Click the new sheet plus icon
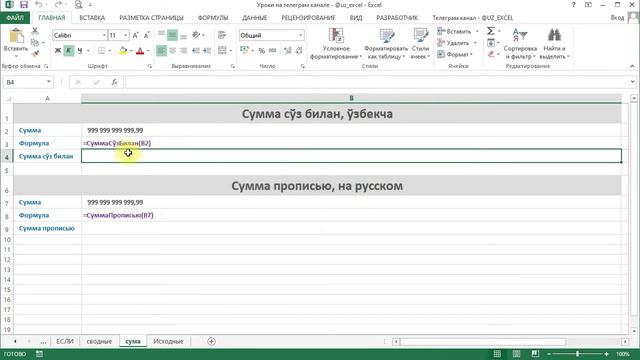640x360 pixels. (x=211, y=341)
